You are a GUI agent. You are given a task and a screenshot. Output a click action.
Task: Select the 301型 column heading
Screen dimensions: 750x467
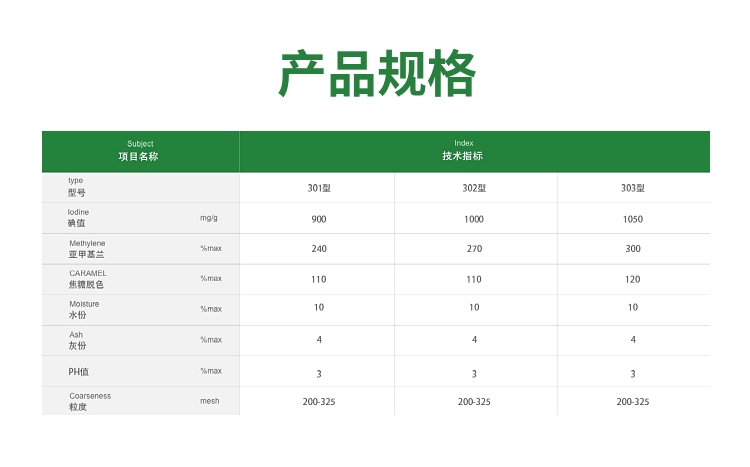click(319, 188)
